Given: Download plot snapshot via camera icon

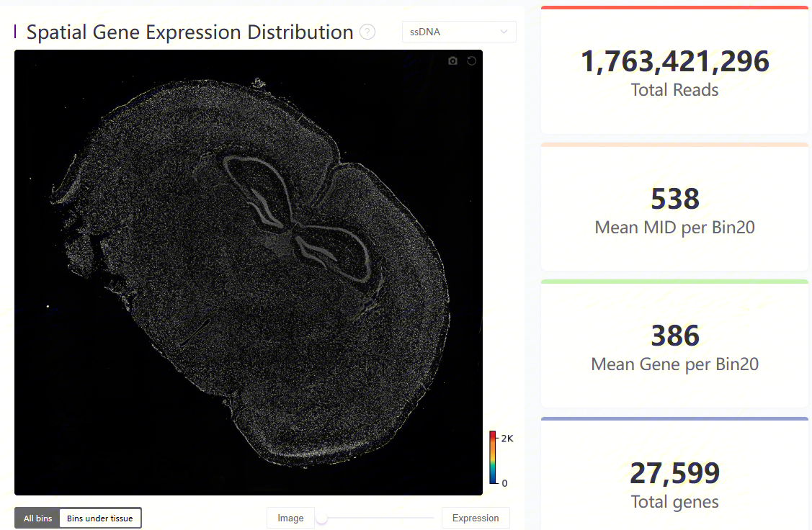Looking at the screenshot, I should coord(452,61).
